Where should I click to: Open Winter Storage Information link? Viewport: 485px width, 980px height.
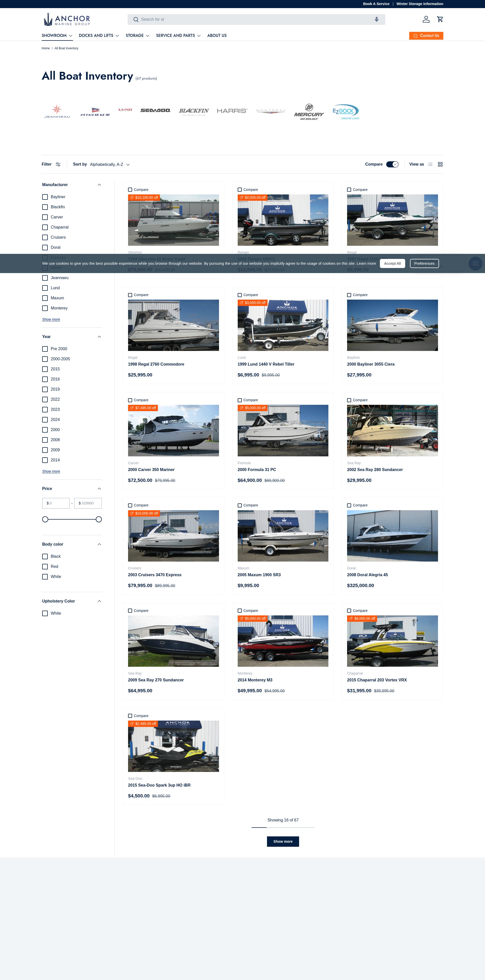click(x=420, y=4)
